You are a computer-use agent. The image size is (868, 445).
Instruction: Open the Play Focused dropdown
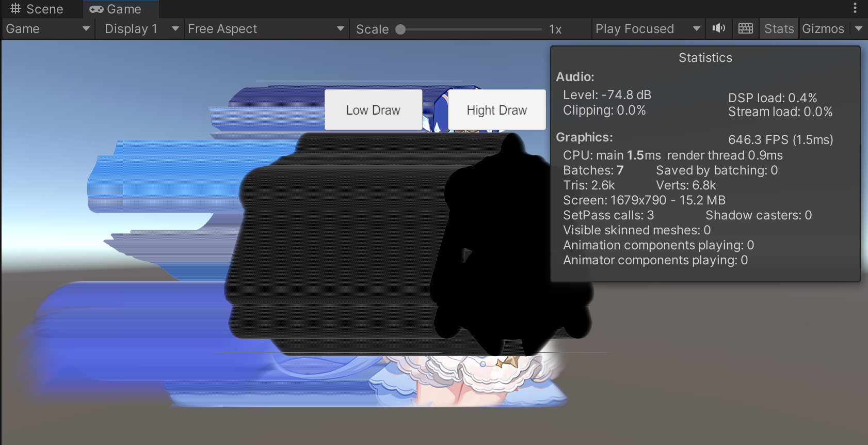pyautogui.click(x=648, y=29)
